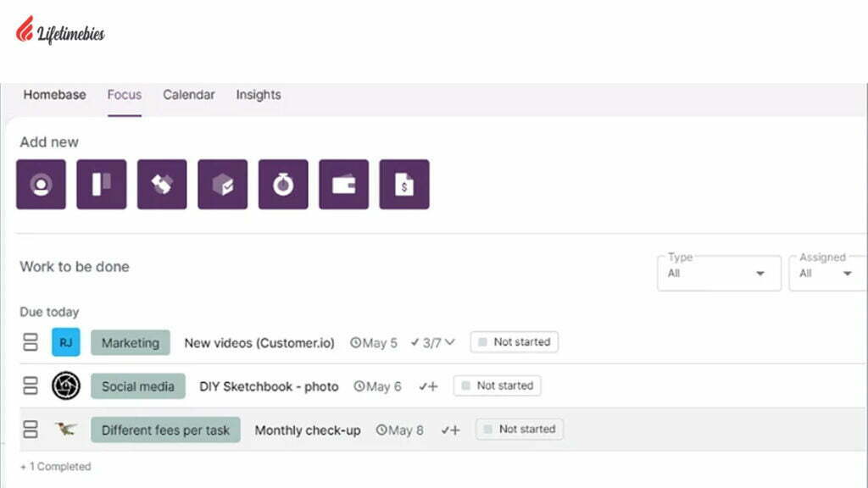Click the add new board icon
This screenshot has height=488, width=868.
click(x=102, y=184)
